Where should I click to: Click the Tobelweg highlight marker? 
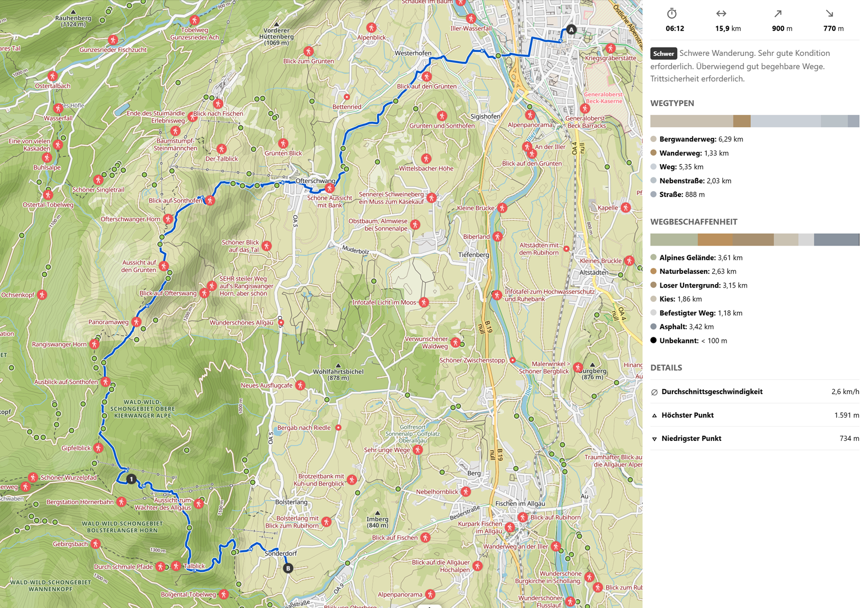click(x=194, y=21)
